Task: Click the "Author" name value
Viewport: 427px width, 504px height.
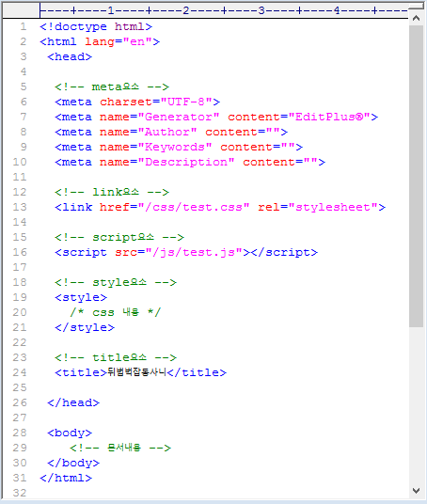Action: [167, 132]
